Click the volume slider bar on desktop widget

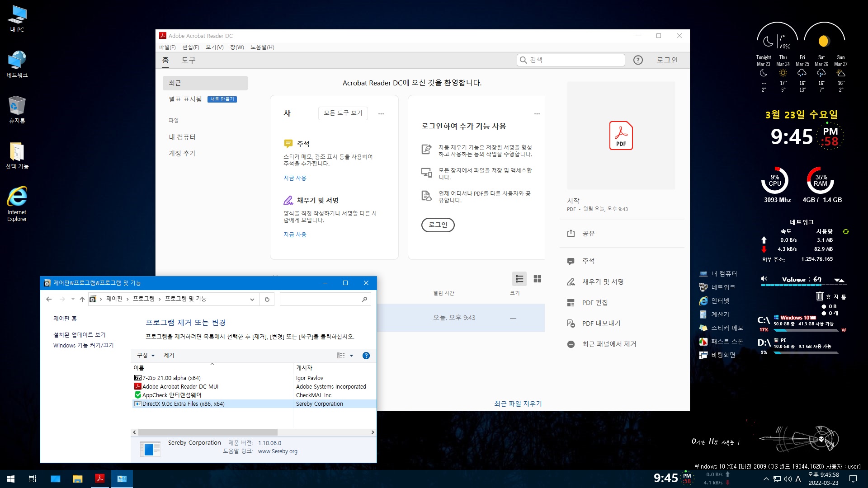tap(802, 285)
